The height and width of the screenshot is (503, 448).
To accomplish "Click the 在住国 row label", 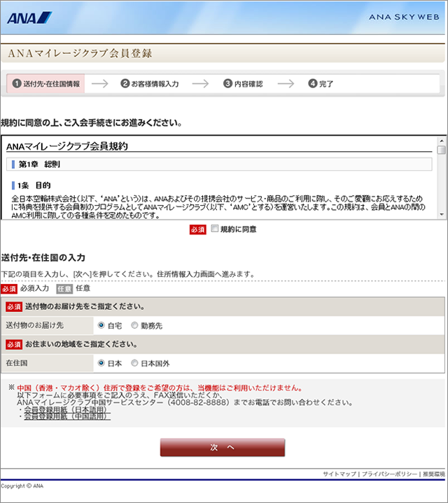I will point(17,363).
